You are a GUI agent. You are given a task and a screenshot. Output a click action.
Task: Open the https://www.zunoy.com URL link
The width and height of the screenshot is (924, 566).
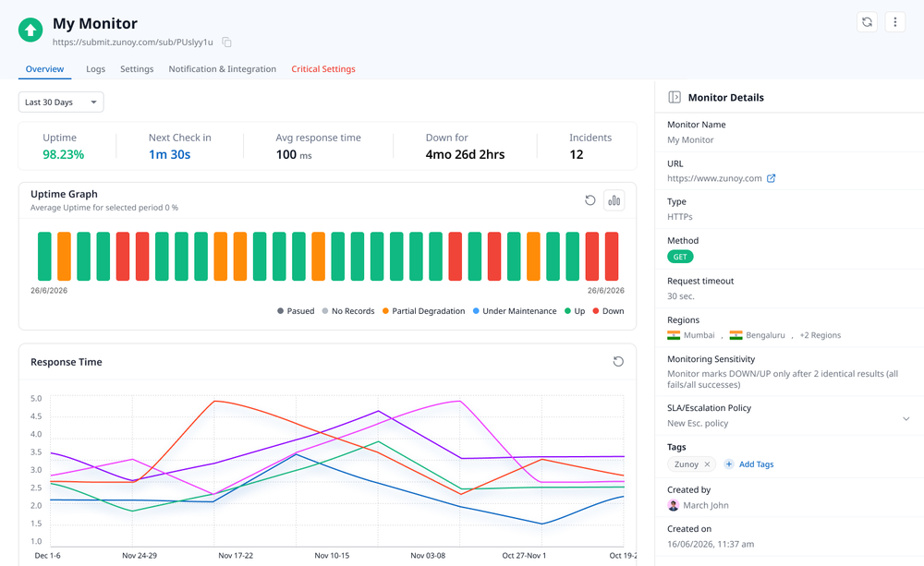(714, 178)
